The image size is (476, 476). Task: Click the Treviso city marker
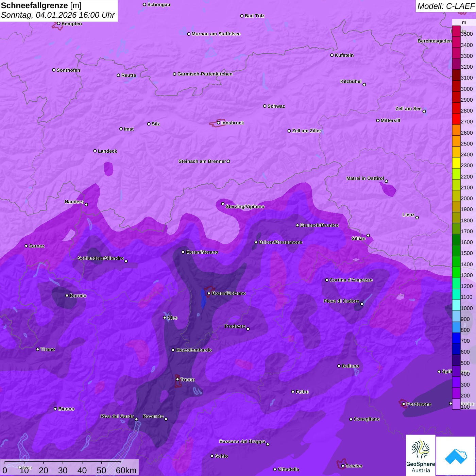[343, 466]
